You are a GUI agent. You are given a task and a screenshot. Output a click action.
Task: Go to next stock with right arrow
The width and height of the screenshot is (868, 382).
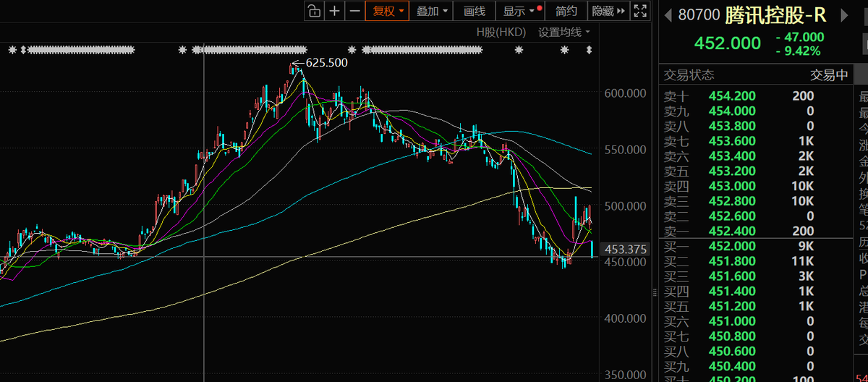point(843,14)
